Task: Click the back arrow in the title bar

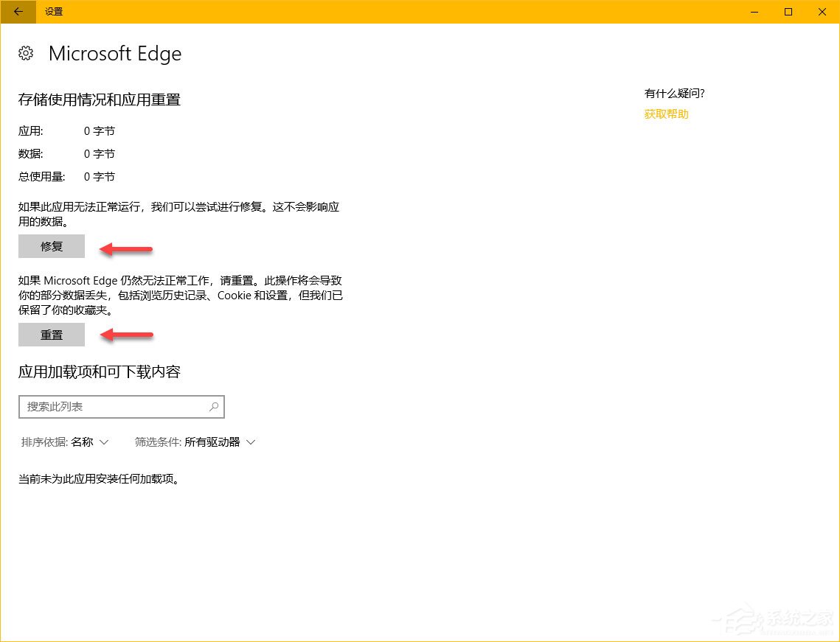Action: point(16,12)
